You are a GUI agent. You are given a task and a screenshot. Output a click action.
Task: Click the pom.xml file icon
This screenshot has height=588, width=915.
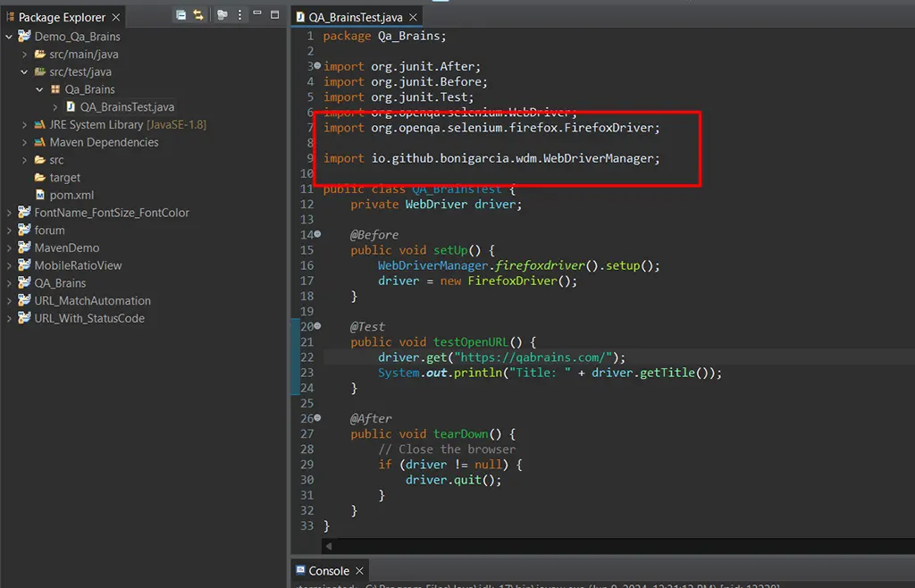(x=39, y=195)
